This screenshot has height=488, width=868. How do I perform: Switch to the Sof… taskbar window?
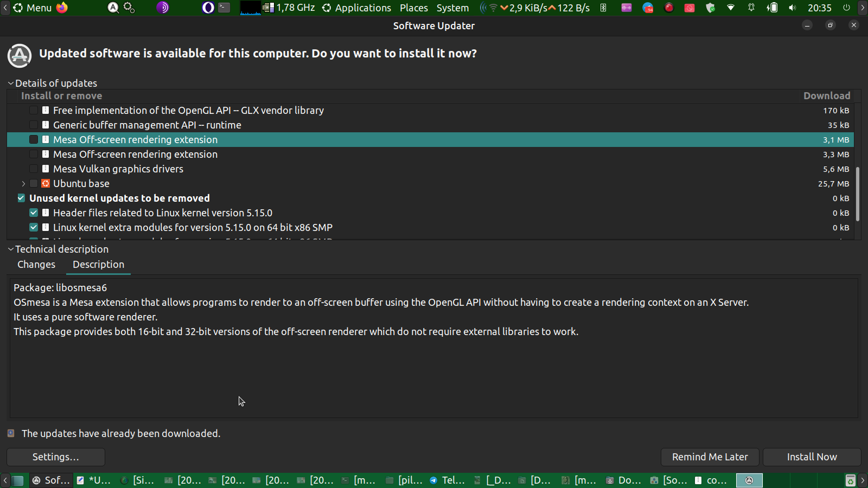pos(52,480)
